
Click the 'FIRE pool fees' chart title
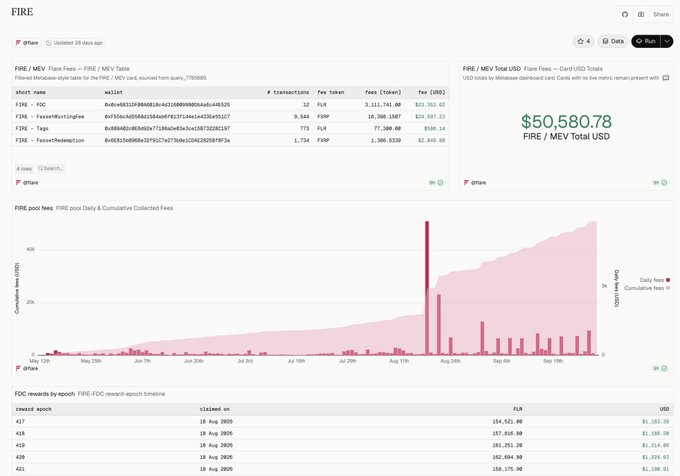(34, 208)
